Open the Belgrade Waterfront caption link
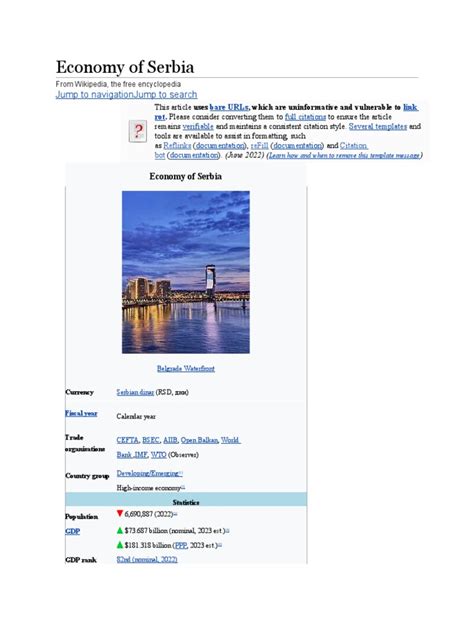474x632 pixels. pos(186,368)
